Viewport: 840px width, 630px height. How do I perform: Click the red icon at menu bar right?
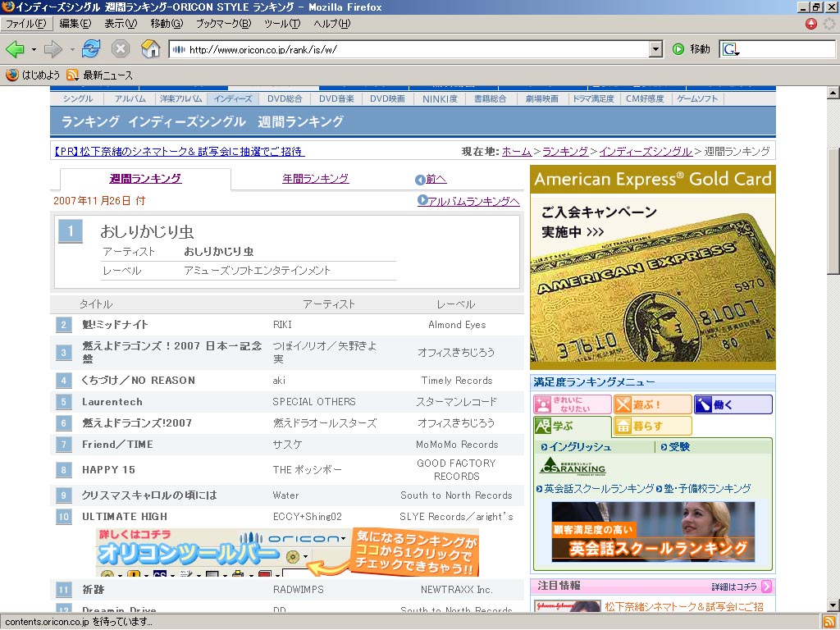point(811,24)
